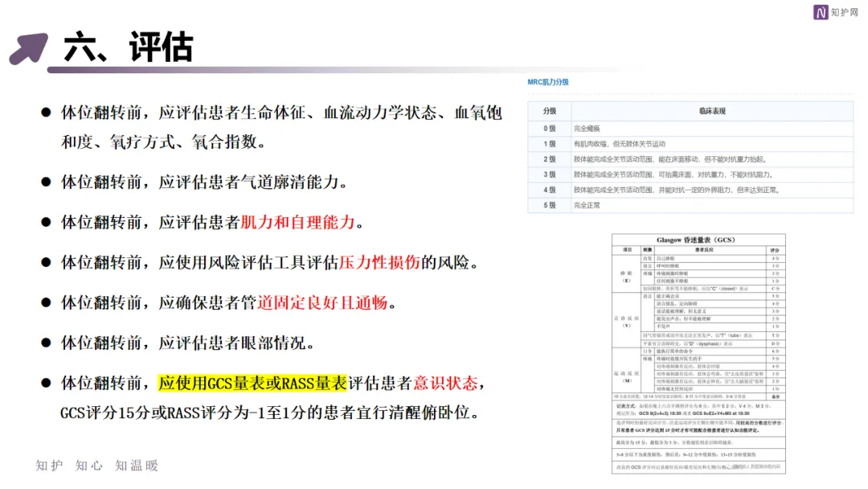Image resolution: width=868 pixels, height=489 pixels.
Task: Select the 2 级 table cell
Action: [550, 159]
